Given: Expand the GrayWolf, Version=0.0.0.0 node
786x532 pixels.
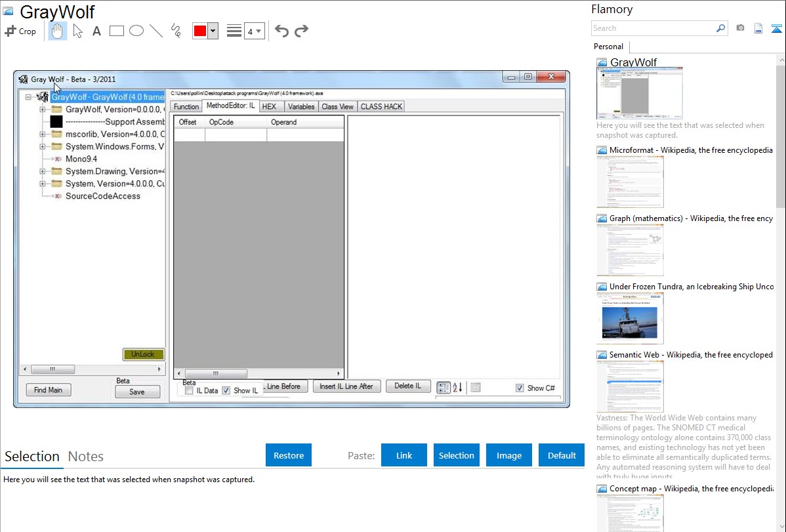Looking at the screenshot, I should pyautogui.click(x=43, y=110).
